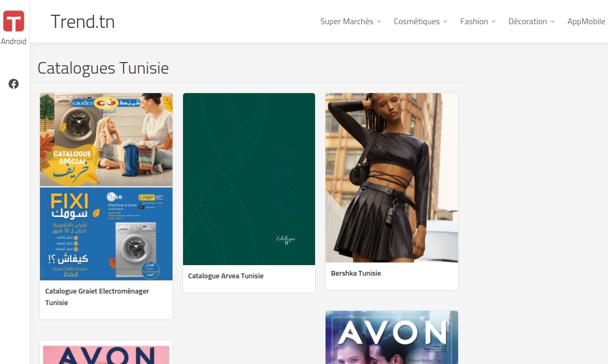Open the Bershka model photo thumbnail
The height and width of the screenshot is (364, 608).
(392, 178)
